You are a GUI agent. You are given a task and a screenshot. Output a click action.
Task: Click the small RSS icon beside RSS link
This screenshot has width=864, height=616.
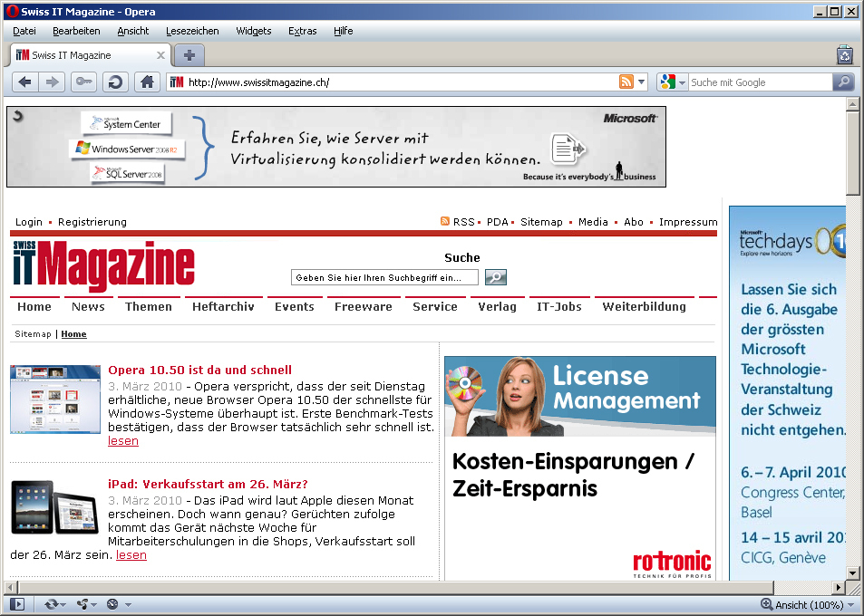pos(444,221)
